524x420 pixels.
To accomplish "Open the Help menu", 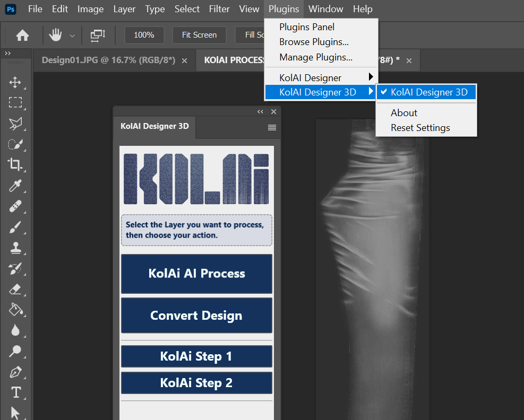I will (x=363, y=9).
